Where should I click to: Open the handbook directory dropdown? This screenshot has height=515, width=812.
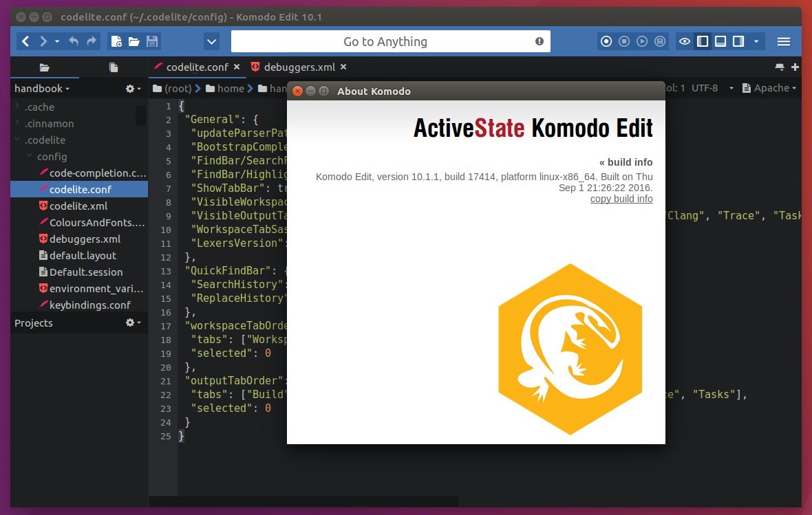click(42, 89)
